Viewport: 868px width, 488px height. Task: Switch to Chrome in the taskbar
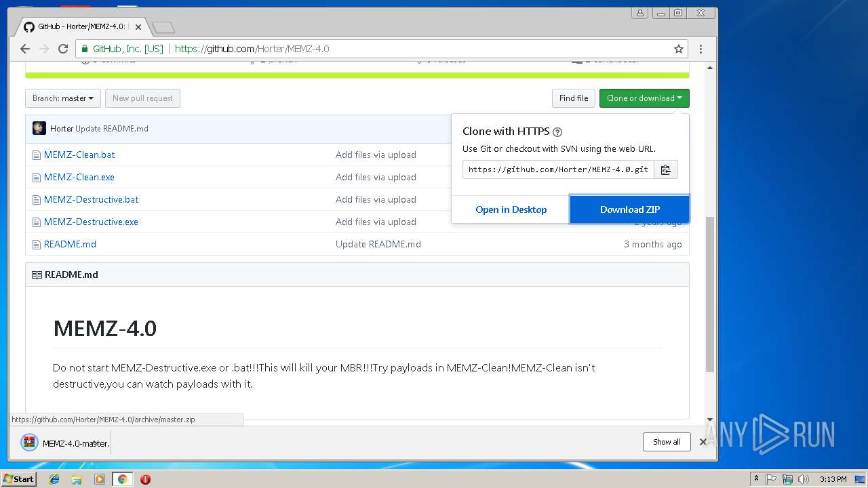[x=122, y=479]
